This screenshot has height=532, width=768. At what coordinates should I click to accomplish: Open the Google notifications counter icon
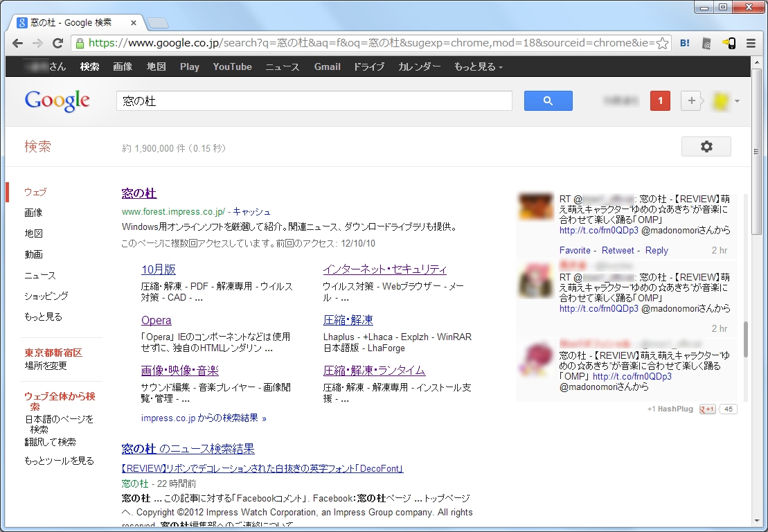click(659, 100)
